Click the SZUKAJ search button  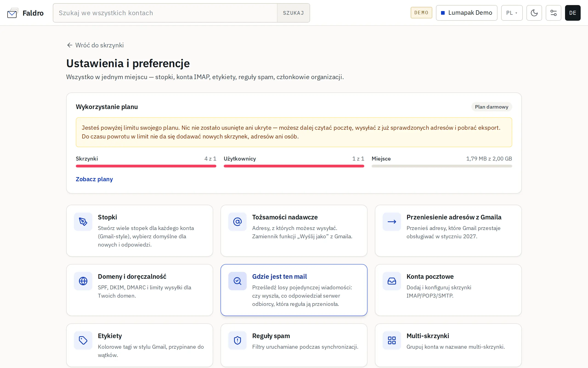tap(293, 13)
